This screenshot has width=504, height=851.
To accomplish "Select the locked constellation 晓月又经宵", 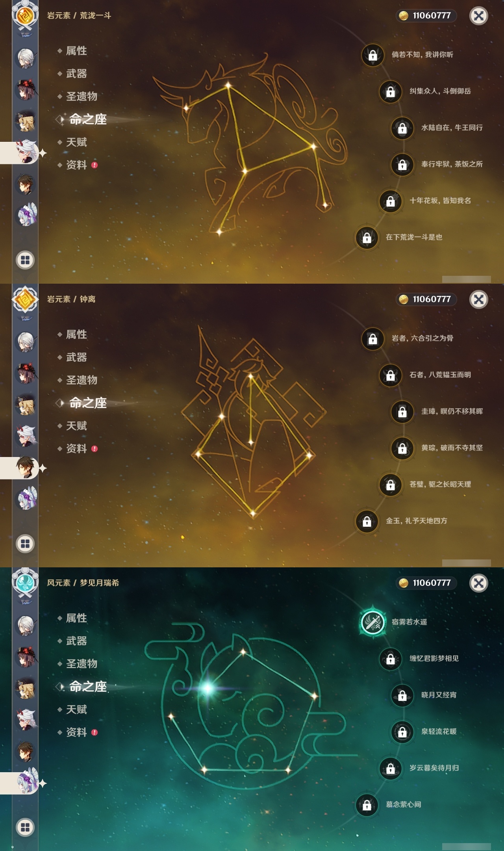I will point(402,696).
